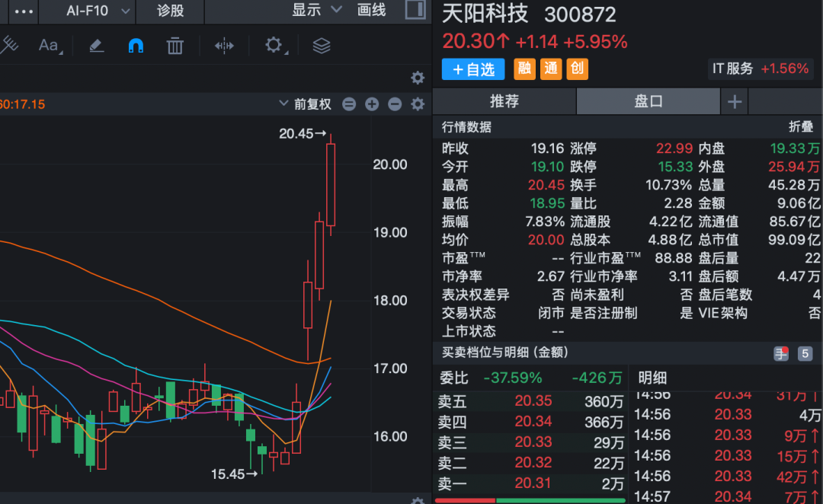Select the horizontal move alignment tool
823x504 pixels.
point(224,46)
